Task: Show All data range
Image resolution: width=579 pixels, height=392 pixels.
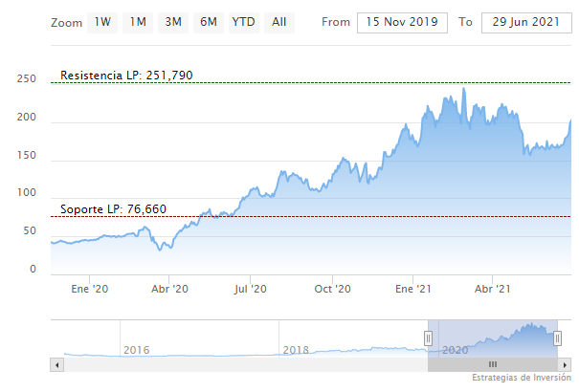Action: click(278, 21)
